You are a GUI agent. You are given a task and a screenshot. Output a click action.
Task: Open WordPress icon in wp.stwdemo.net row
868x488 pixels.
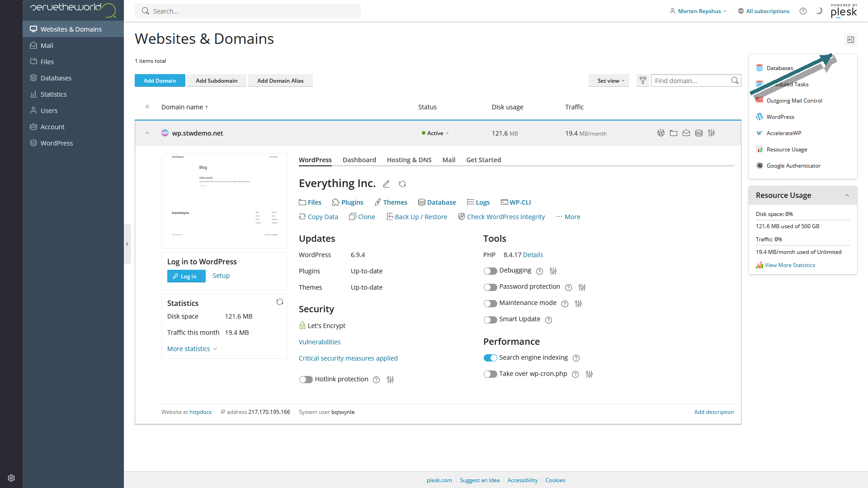tap(661, 133)
